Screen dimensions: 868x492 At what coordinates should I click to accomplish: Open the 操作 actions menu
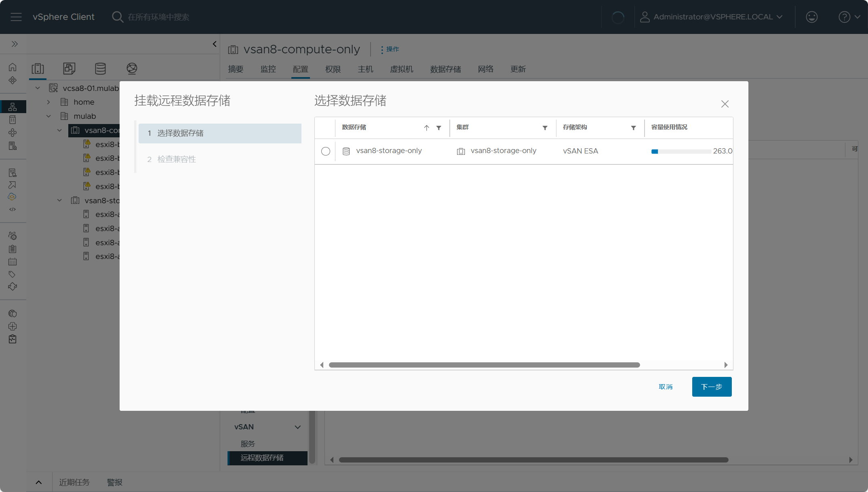coord(390,49)
